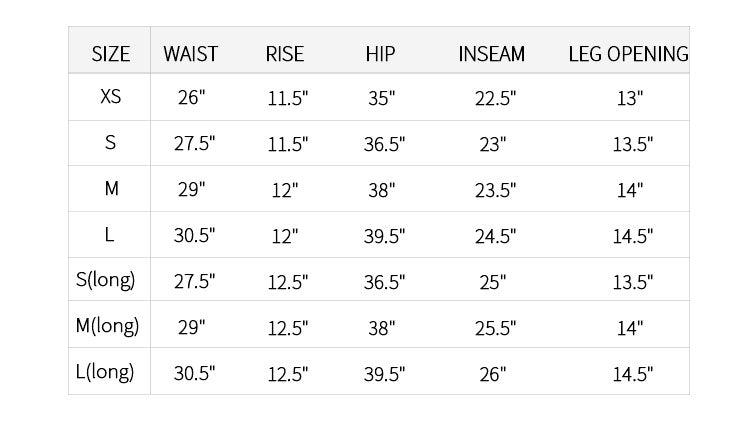Click the XS waist value 26"
The image size is (750, 427).
coord(191,98)
